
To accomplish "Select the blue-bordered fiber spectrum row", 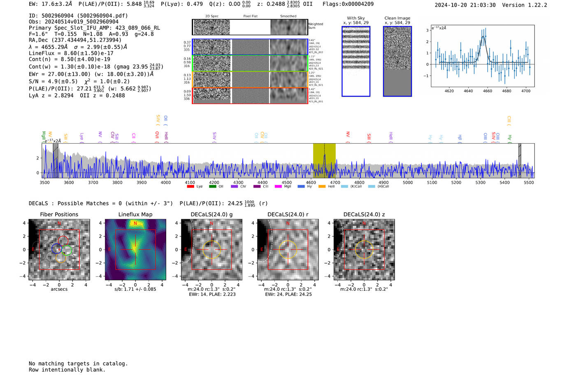I will click(x=250, y=47).
